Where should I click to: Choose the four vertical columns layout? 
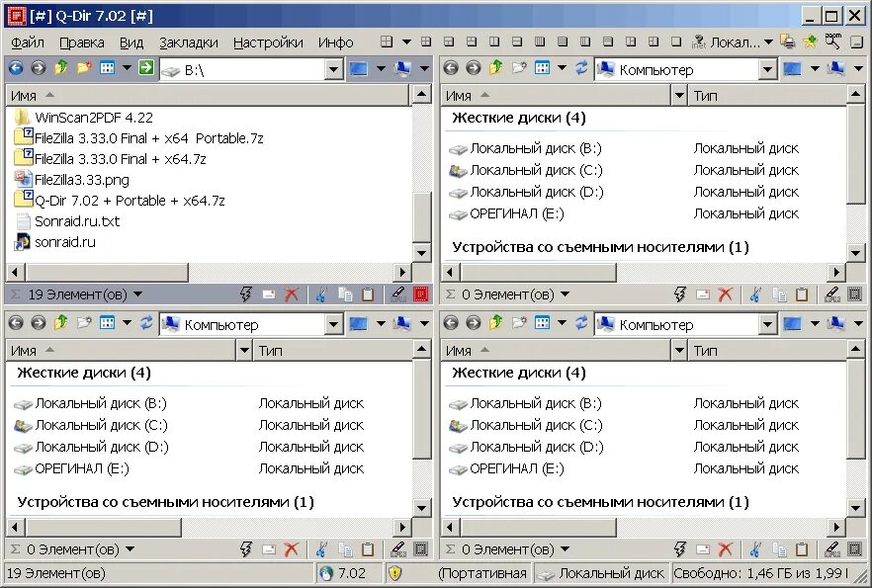coord(540,42)
